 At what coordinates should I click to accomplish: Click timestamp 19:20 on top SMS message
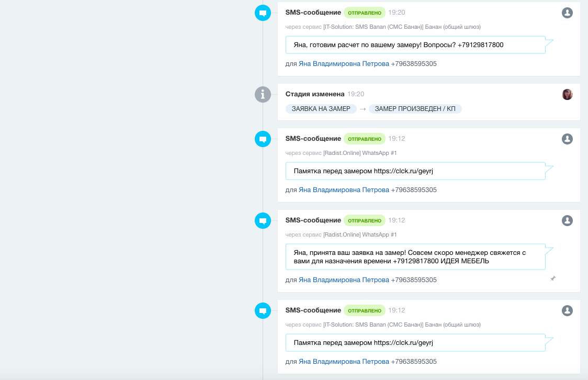[x=397, y=13]
